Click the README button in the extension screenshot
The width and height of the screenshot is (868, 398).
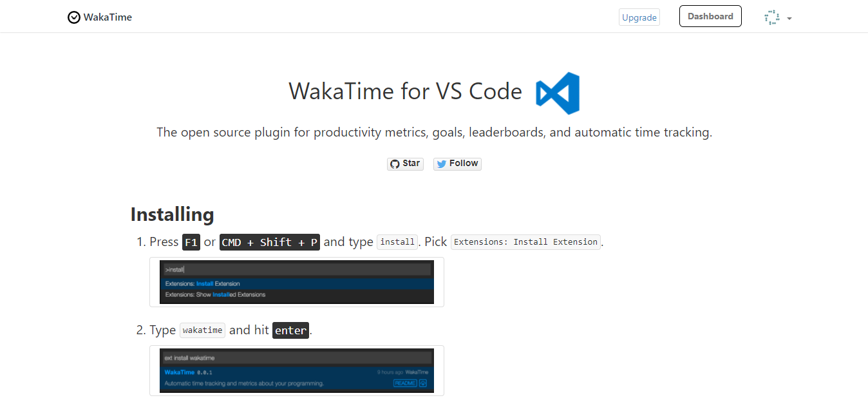(x=404, y=383)
